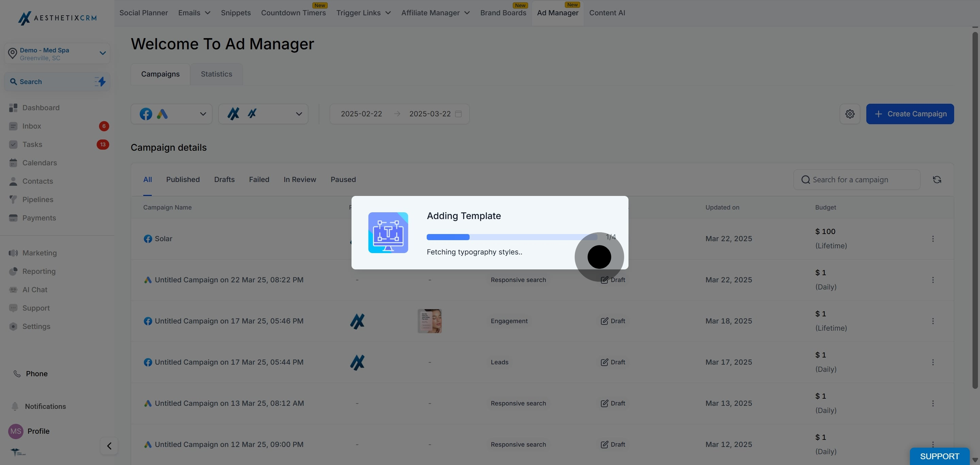
Task: Filter campaigns by Drafts
Action: point(225,180)
